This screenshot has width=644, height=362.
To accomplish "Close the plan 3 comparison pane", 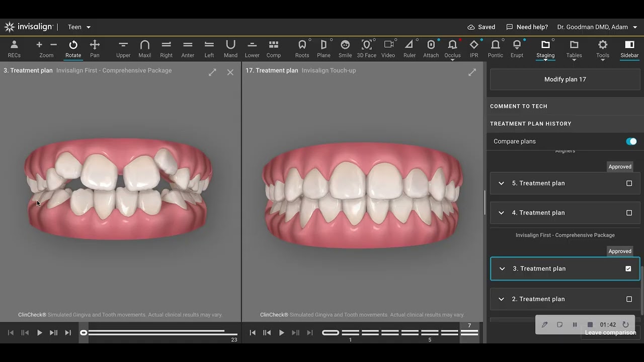I will click(x=230, y=72).
